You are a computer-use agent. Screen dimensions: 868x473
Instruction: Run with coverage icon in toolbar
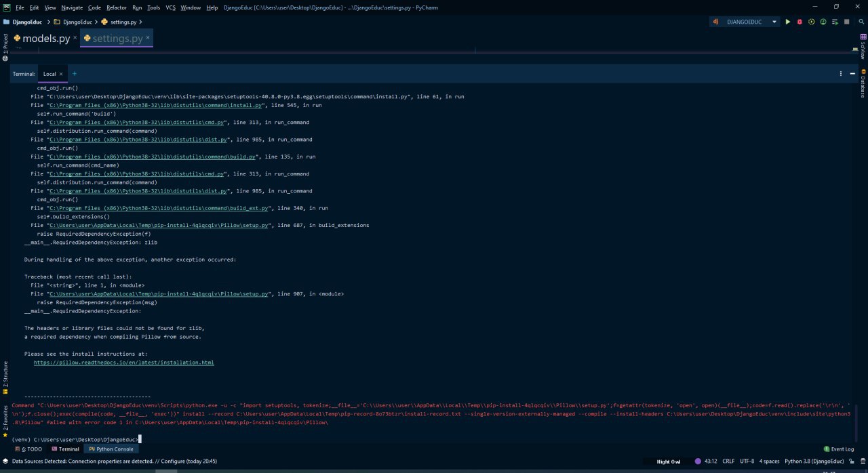(811, 22)
